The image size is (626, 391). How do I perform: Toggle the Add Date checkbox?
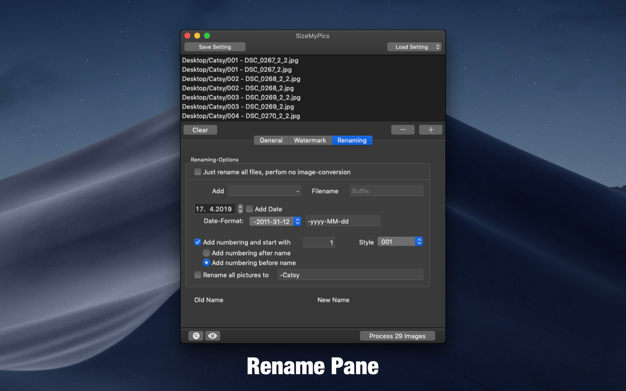coord(250,209)
